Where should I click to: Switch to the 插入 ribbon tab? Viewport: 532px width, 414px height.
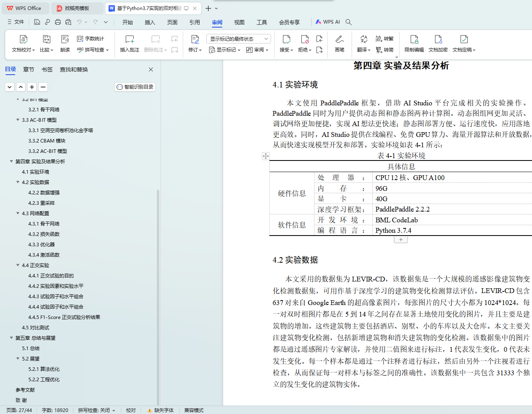(150, 22)
